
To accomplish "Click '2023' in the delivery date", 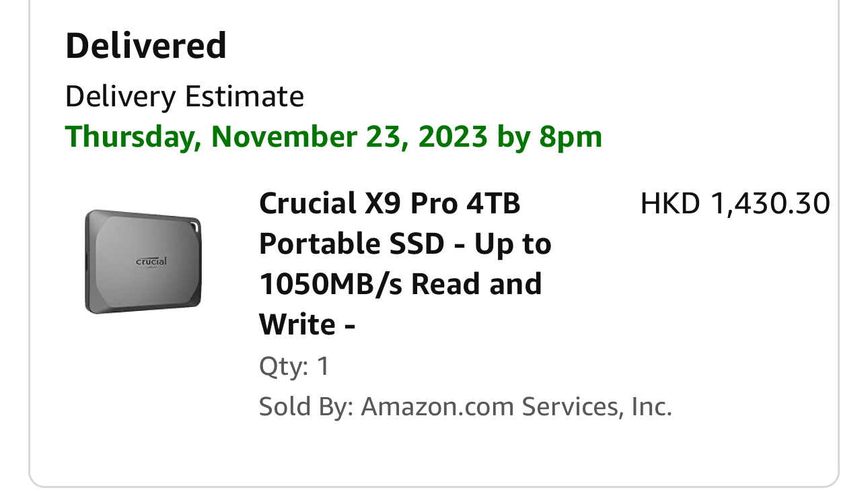I will [x=452, y=137].
